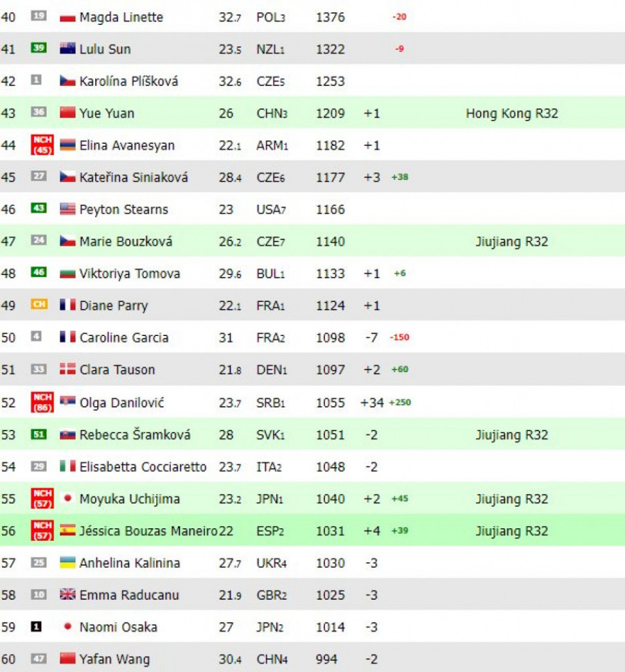
Task: Open the Hong Kong R32 entry for Yue Yuan
Action: click(511, 113)
